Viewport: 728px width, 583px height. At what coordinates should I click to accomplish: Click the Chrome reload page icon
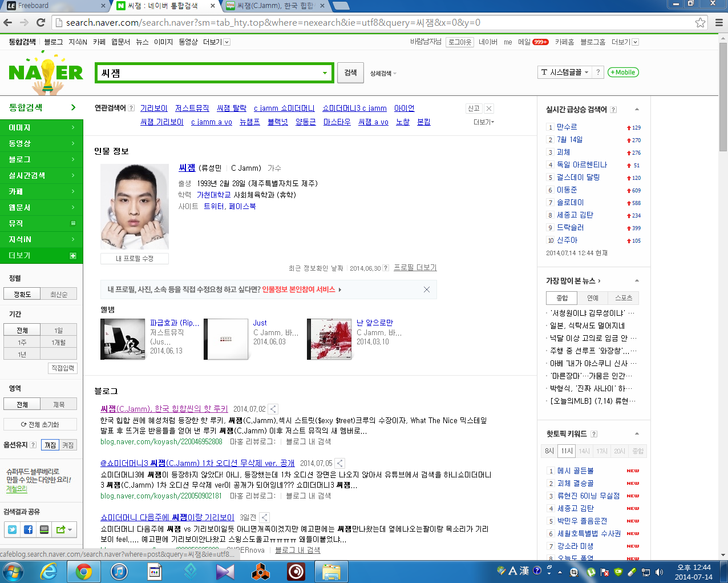click(x=41, y=23)
